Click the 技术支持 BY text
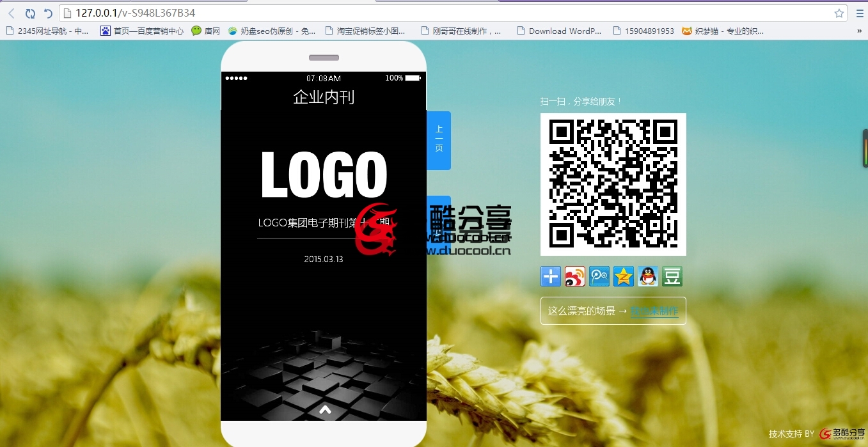Screen dimensions: 868x447 click(x=791, y=434)
